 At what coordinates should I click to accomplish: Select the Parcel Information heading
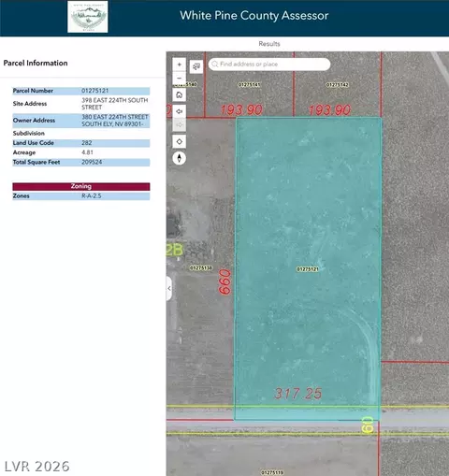(36, 63)
